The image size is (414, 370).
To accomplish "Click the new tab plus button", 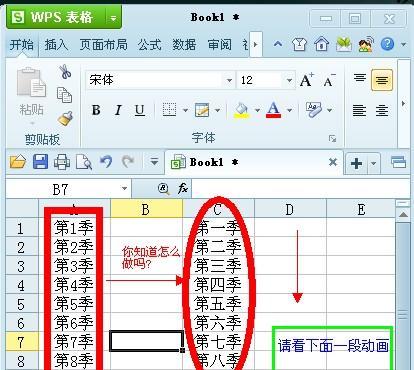I will pyautogui.click(x=356, y=163).
